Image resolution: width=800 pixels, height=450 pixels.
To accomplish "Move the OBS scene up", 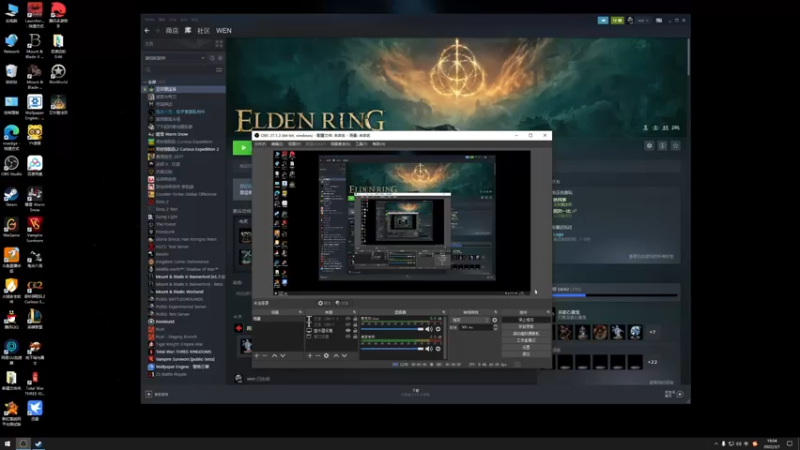I will tap(274, 356).
